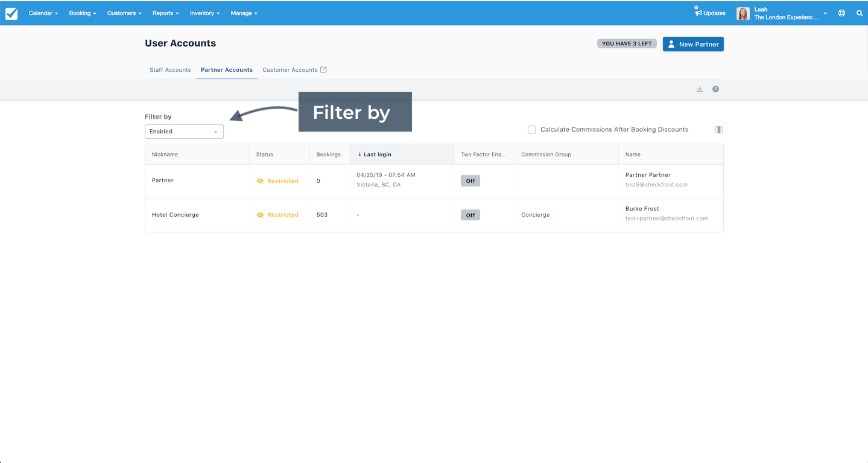The width and height of the screenshot is (868, 463).
Task: Click the Concierge commission group cell
Action: (536, 215)
